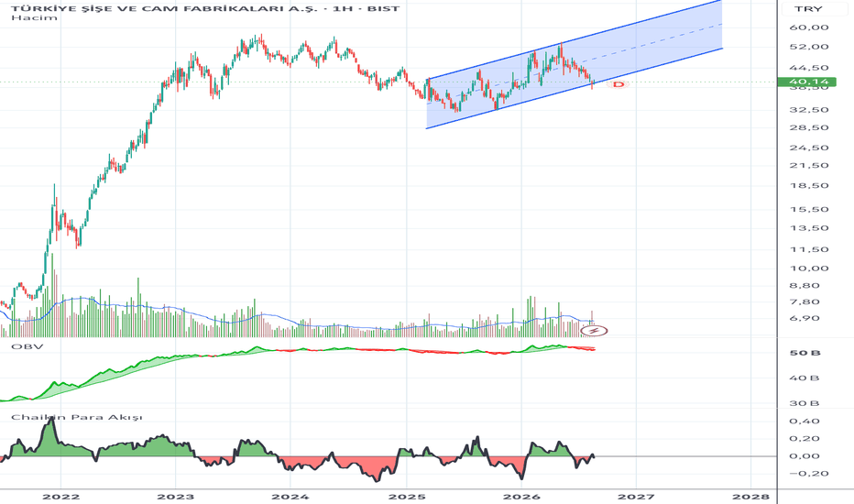The height and width of the screenshot is (504, 854).
Task: Click the 2025 label on time axis
Action: pyautogui.click(x=406, y=497)
